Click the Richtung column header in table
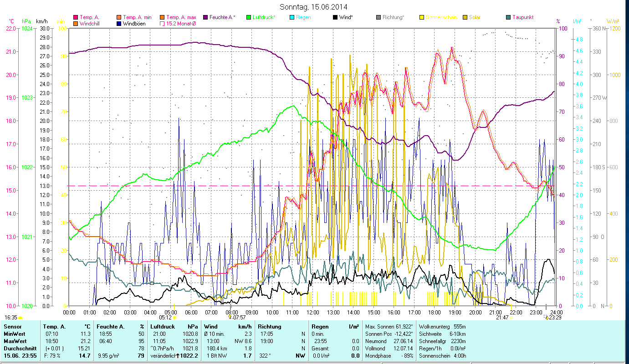 (x=270, y=326)
